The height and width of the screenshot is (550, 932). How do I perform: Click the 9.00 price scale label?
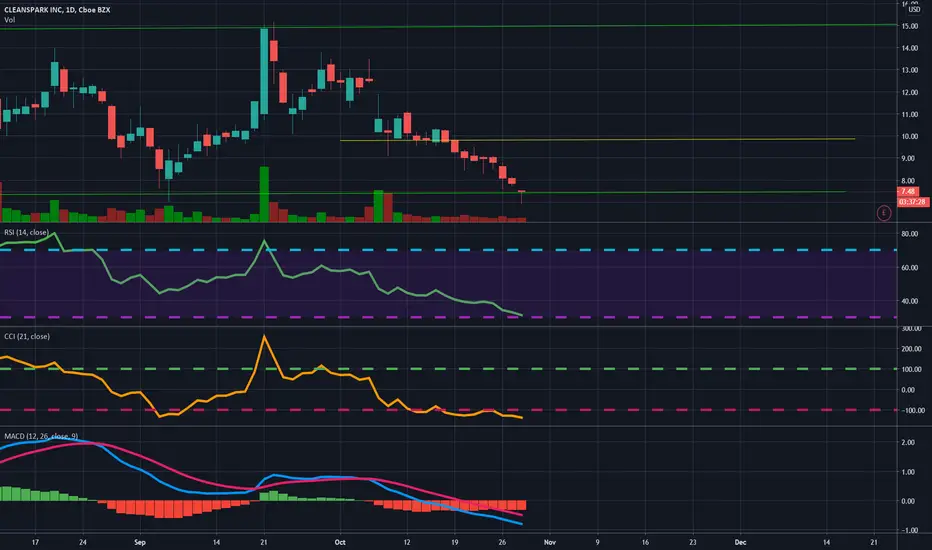click(x=909, y=159)
